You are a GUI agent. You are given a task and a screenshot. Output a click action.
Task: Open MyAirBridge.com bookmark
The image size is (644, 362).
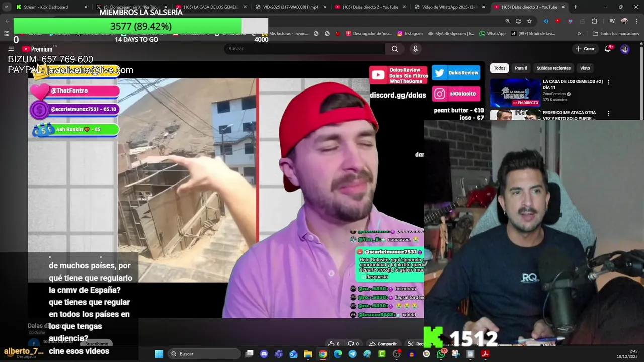point(450,34)
